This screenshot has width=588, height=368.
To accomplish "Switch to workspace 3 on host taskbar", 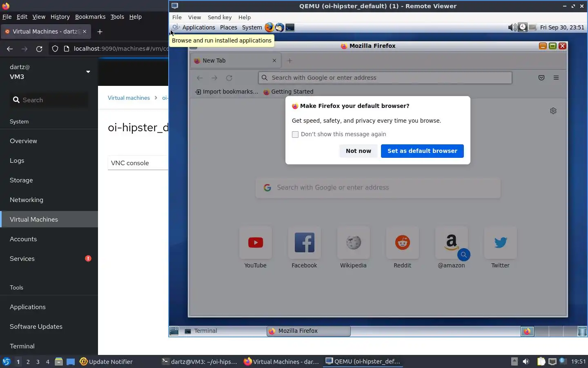I will click(x=38, y=361).
